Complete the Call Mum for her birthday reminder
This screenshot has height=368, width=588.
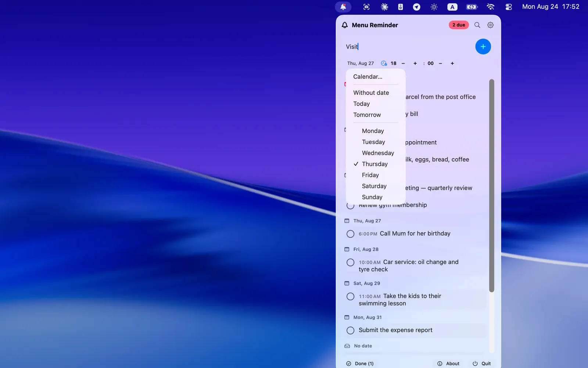351,234
